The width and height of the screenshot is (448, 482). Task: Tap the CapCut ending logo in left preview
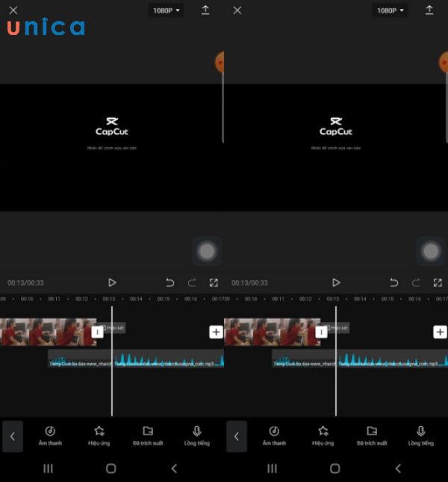(x=112, y=126)
